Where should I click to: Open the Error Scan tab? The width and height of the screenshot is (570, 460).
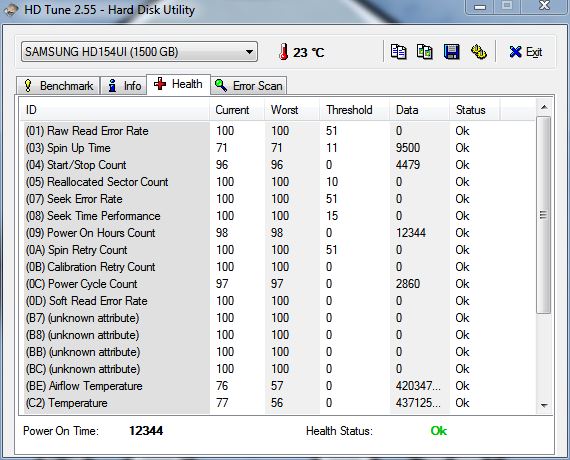click(249, 86)
